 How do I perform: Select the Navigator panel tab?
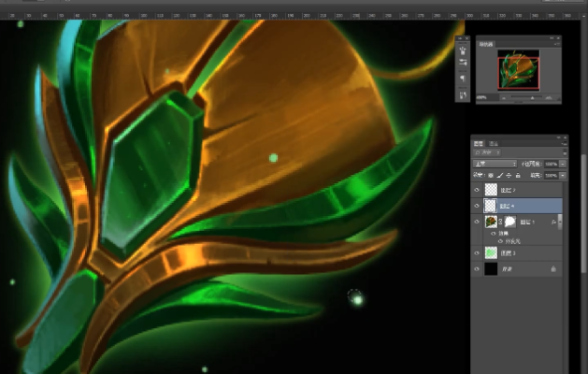pos(485,44)
